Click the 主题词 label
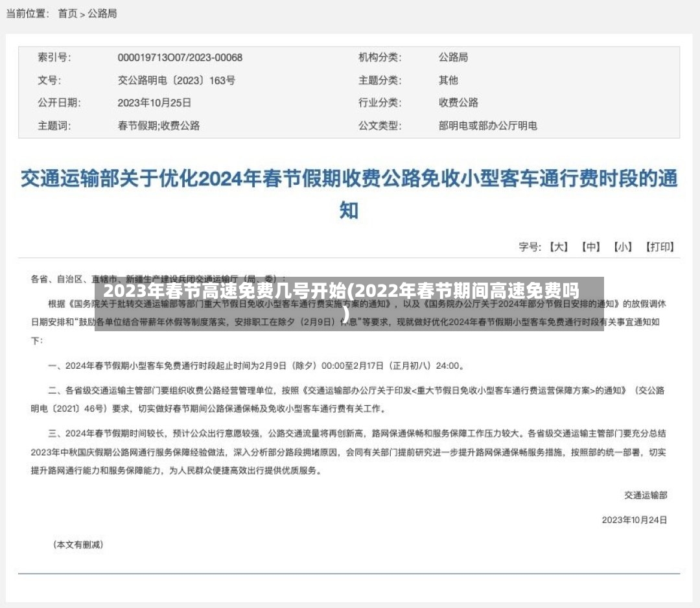Screen dimensions: 700x608 [x=54, y=126]
